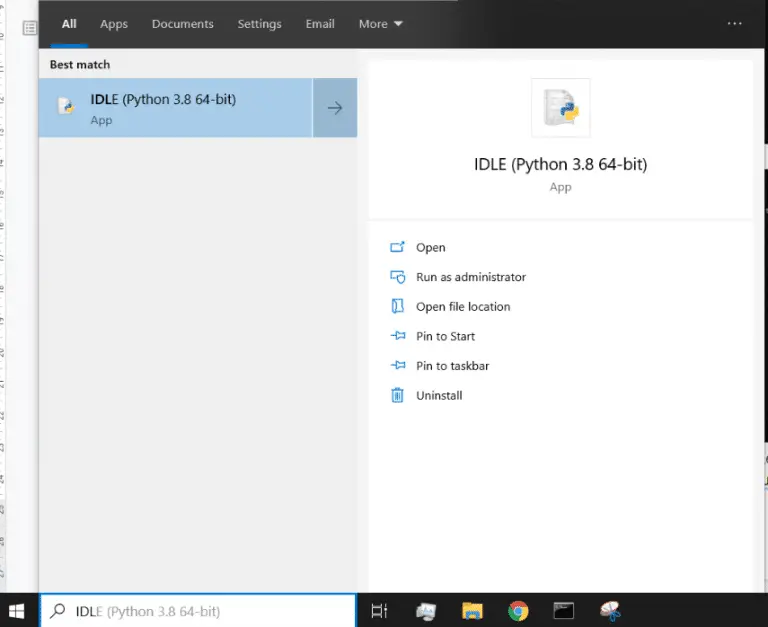Switch to the Documents tab
Screen dimensions: 768x627
pos(182,24)
